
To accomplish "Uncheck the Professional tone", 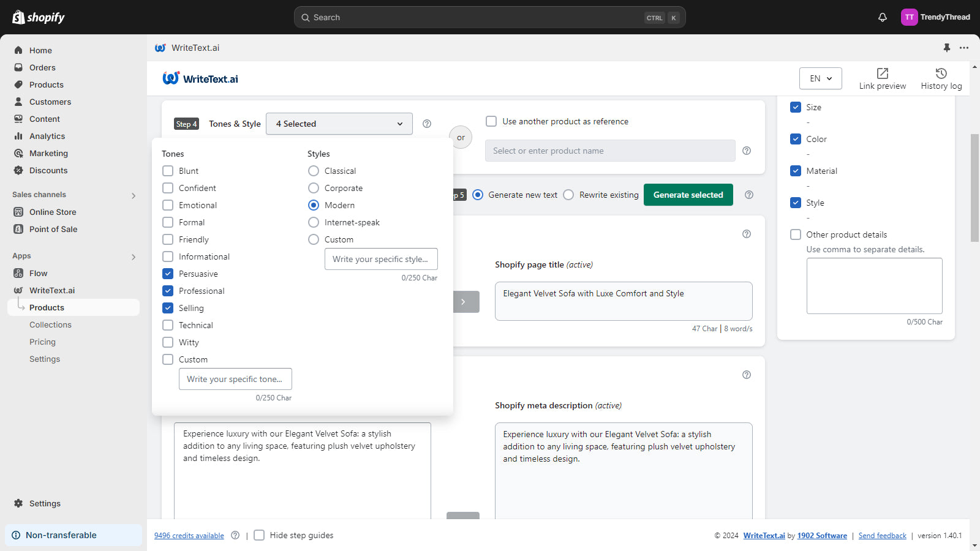I will click(x=168, y=291).
